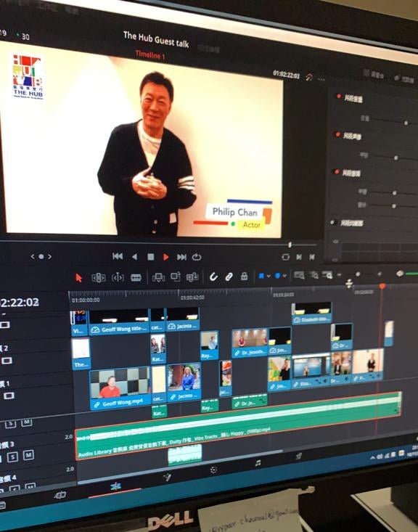Image resolution: width=418 pixels, height=532 pixels.
Task: Switch to the Cut page tab
Action: coord(60,496)
